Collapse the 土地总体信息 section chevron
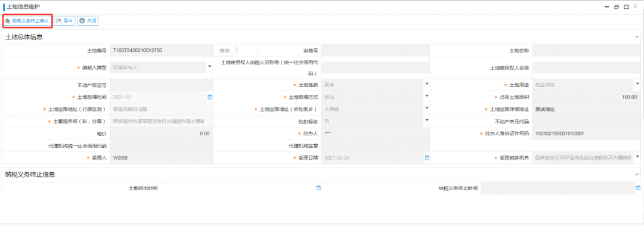This screenshot has height=226, width=644. pyautogui.click(x=637, y=37)
